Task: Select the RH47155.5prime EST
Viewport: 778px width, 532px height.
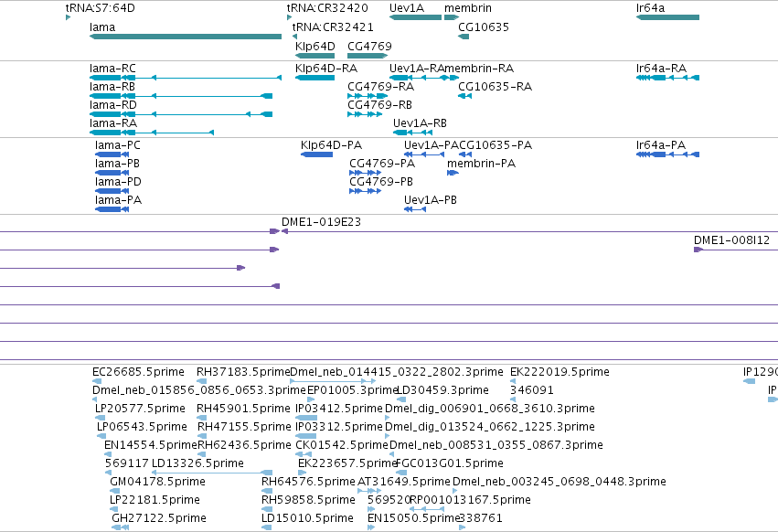Action: tap(244, 427)
